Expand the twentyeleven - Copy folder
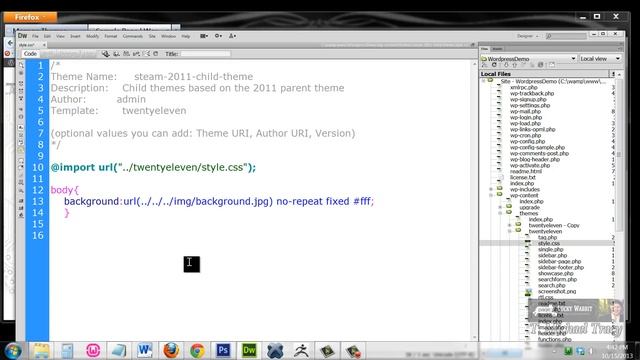Viewport: 640px width, 360px height. [510, 225]
